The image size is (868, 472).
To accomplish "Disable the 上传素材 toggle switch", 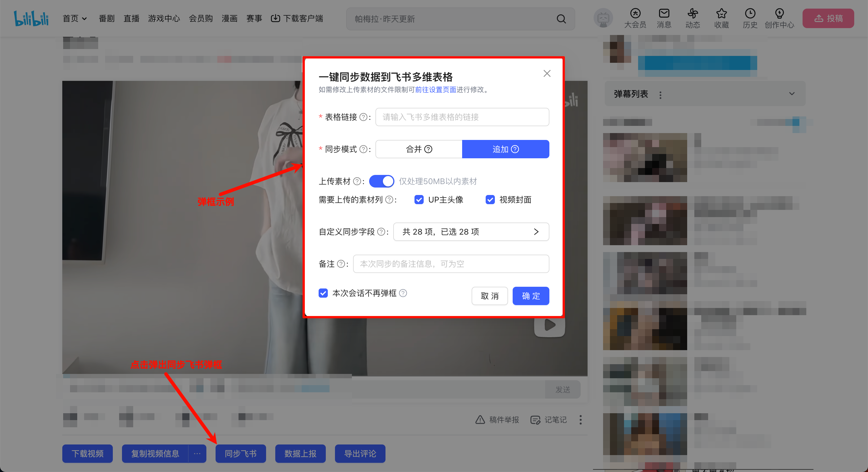I will [x=381, y=181].
